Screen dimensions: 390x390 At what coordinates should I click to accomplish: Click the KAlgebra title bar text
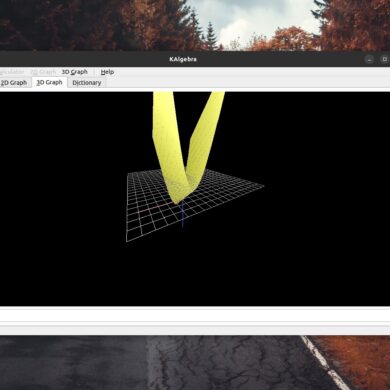coord(183,59)
